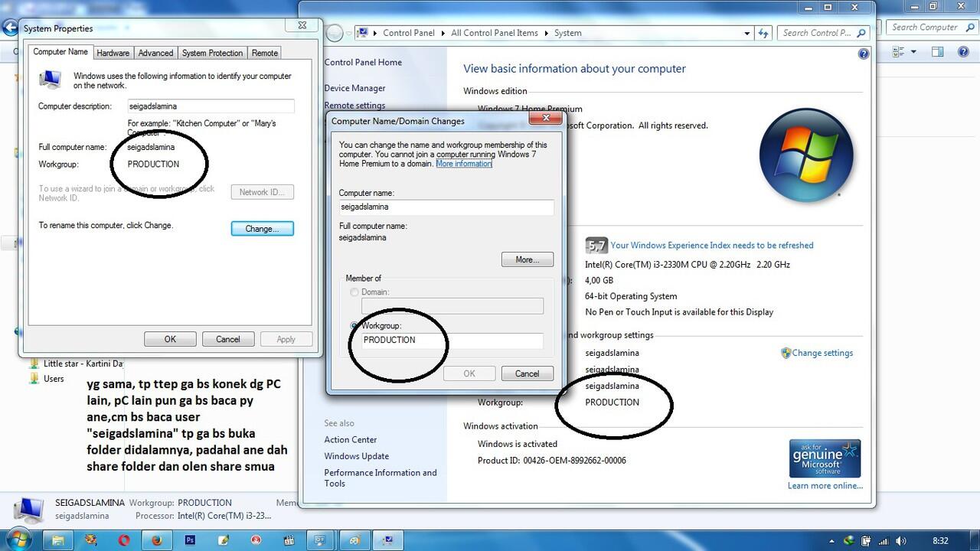Click the shield icon beside Change settings

(x=786, y=353)
